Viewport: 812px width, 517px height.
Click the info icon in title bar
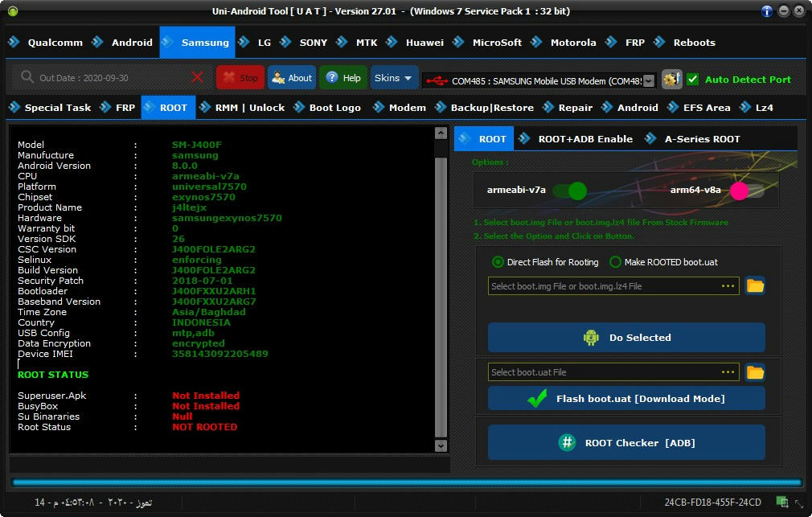click(x=766, y=11)
